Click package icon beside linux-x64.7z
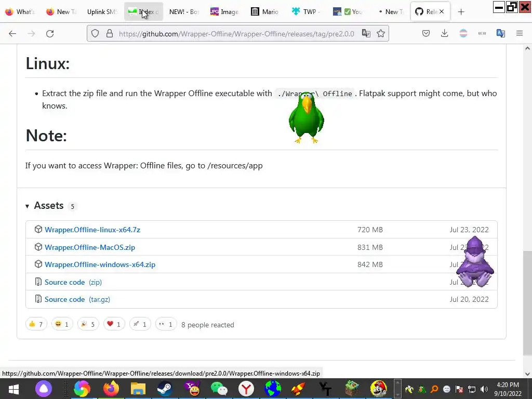 (x=38, y=229)
